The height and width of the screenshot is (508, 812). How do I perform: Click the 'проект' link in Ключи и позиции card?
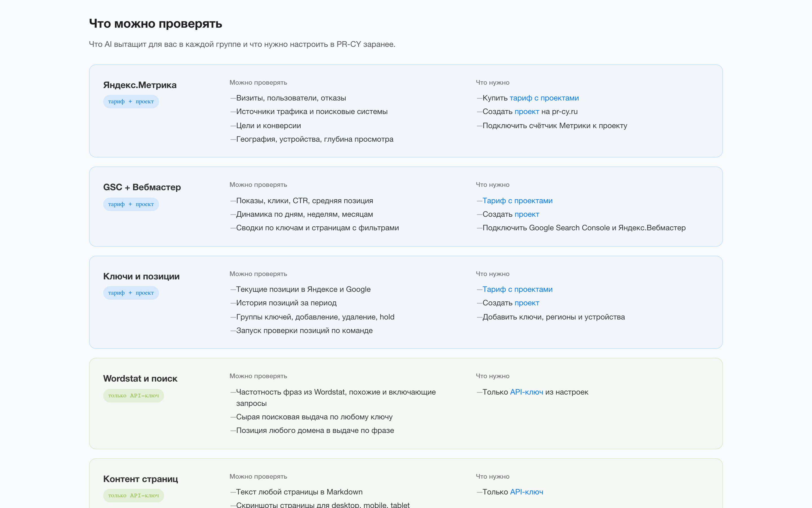(x=527, y=303)
